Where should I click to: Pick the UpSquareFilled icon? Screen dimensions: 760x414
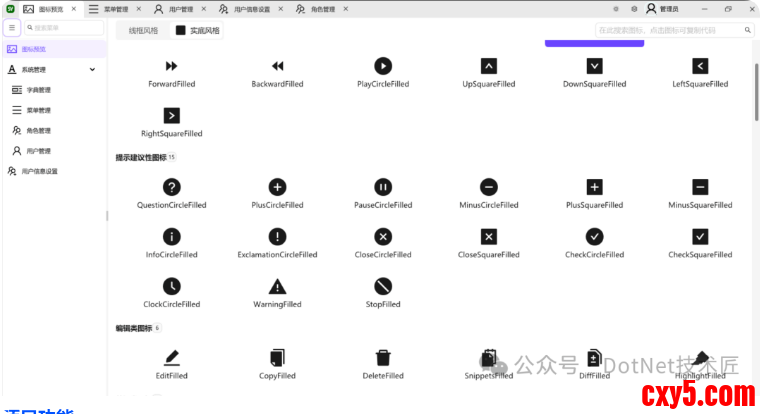(489, 66)
